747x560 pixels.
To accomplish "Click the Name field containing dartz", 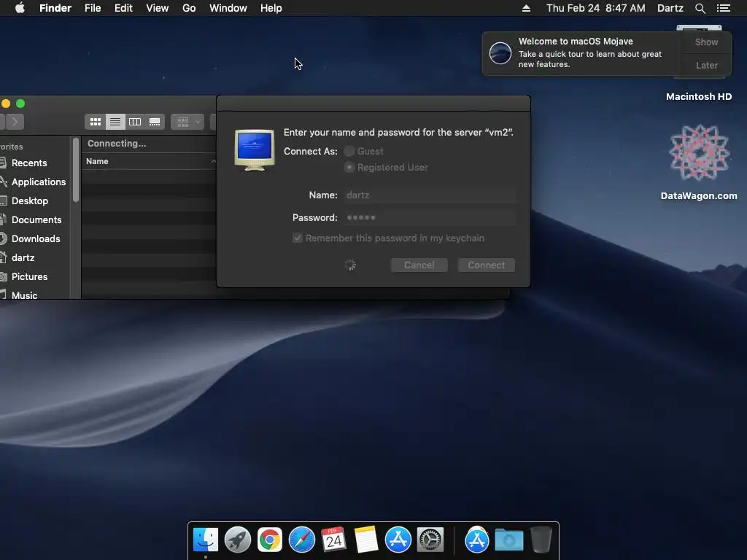I will click(x=429, y=195).
